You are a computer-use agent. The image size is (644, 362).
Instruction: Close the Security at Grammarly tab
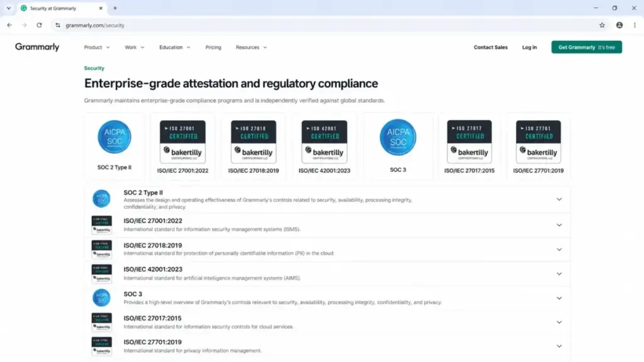tap(101, 8)
